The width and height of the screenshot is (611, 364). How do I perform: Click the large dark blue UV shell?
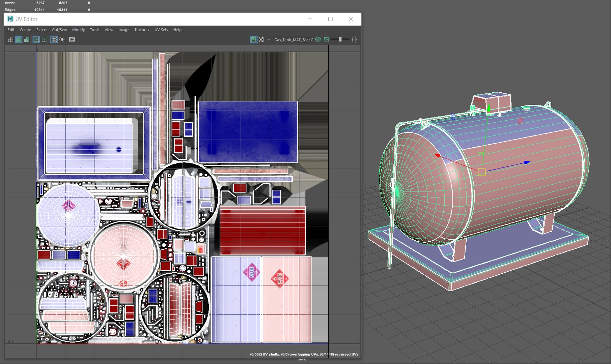(248, 132)
